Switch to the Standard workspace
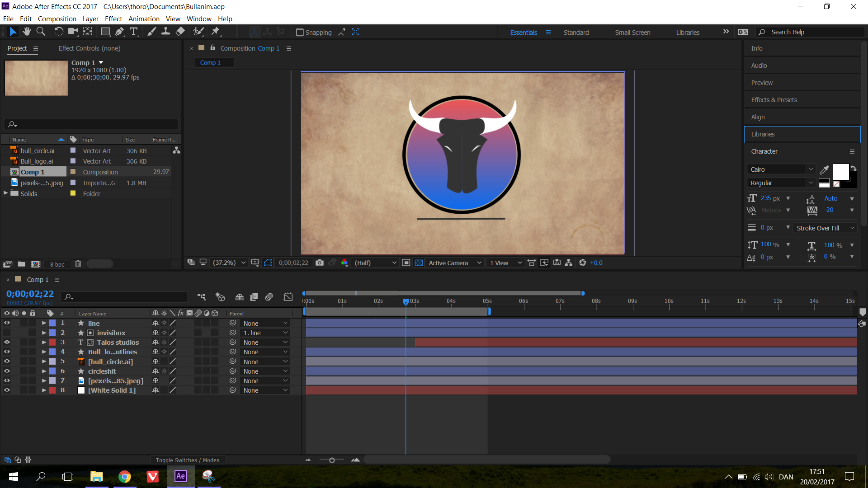 coord(576,33)
